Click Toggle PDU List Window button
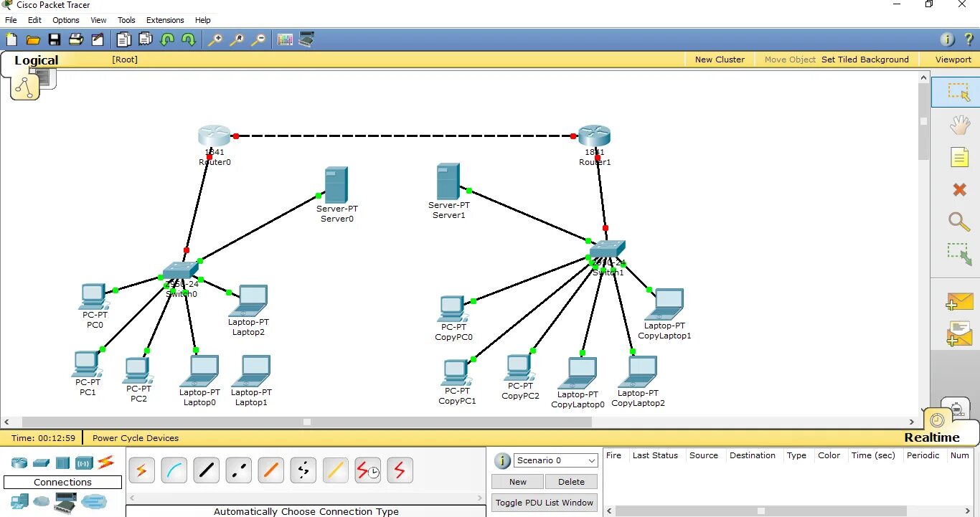The image size is (980, 517). pyautogui.click(x=545, y=503)
